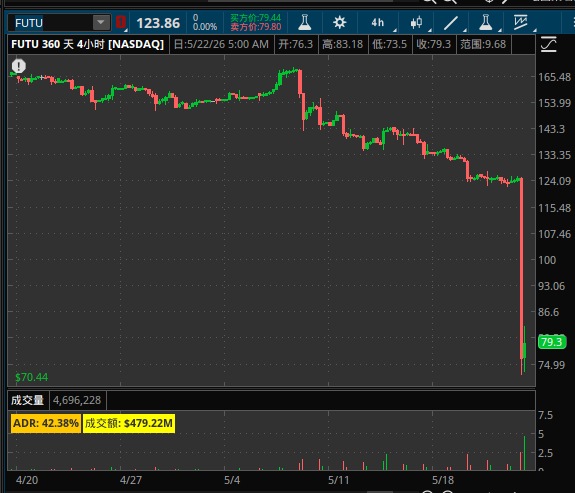This screenshot has height=493, width=575.
Task: Click the close value 收:79.3
Action: 434,44
